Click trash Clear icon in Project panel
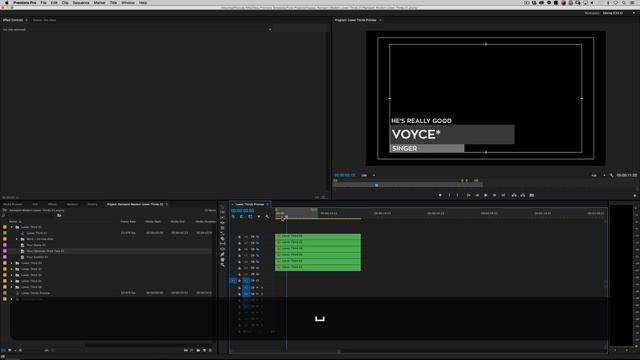 pos(211,350)
